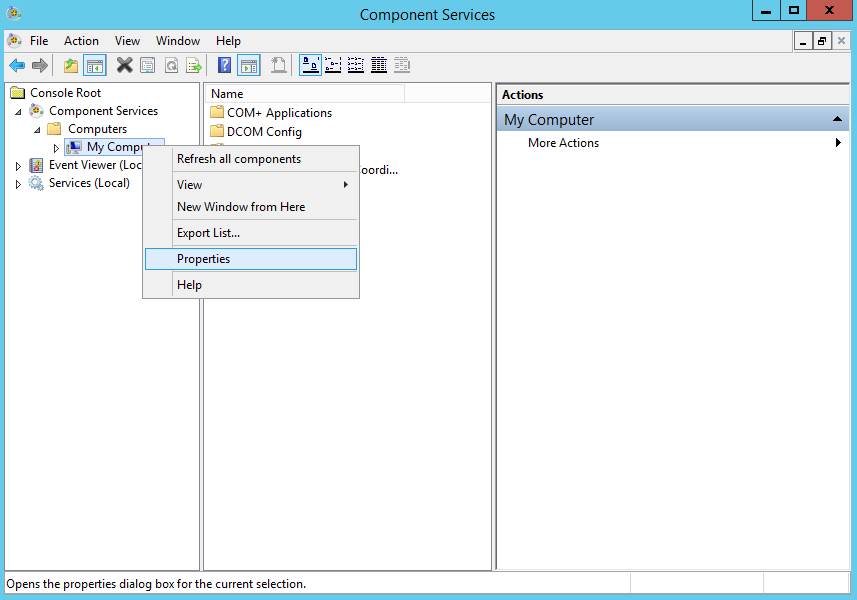Click the MMC document icon left of File
The height and width of the screenshot is (600, 857).
(x=14, y=40)
